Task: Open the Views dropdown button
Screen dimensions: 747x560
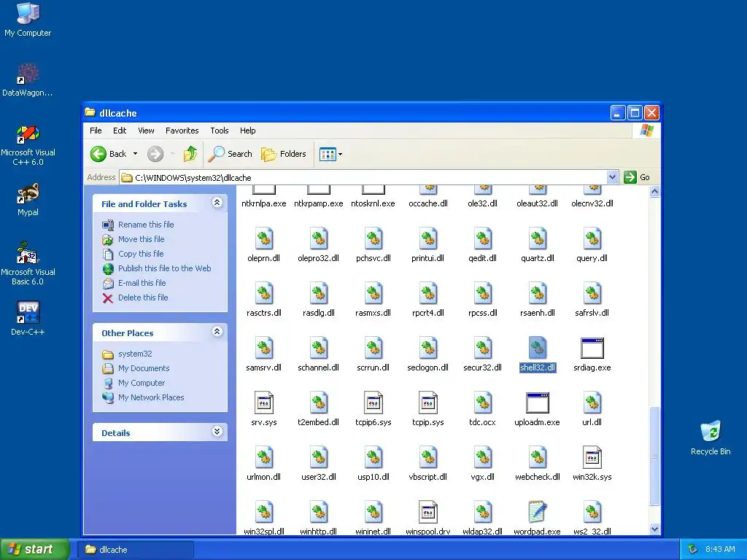Action: (x=330, y=154)
